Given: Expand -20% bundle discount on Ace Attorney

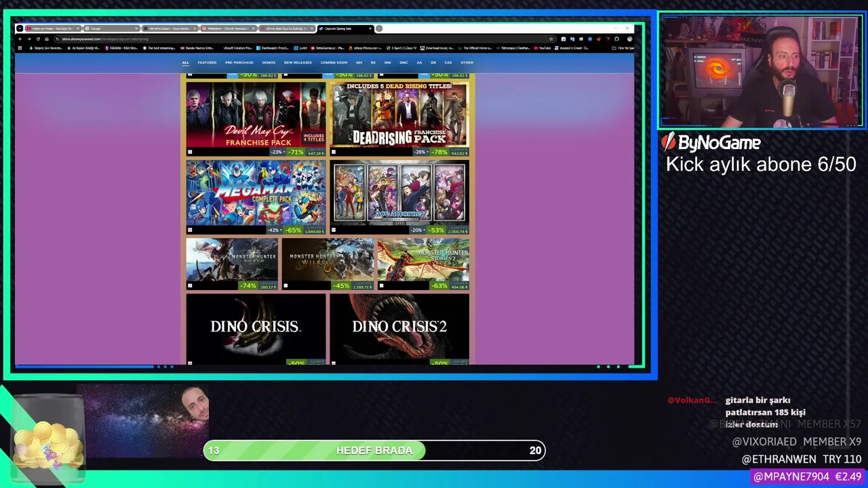Looking at the screenshot, I should coord(418,230).
